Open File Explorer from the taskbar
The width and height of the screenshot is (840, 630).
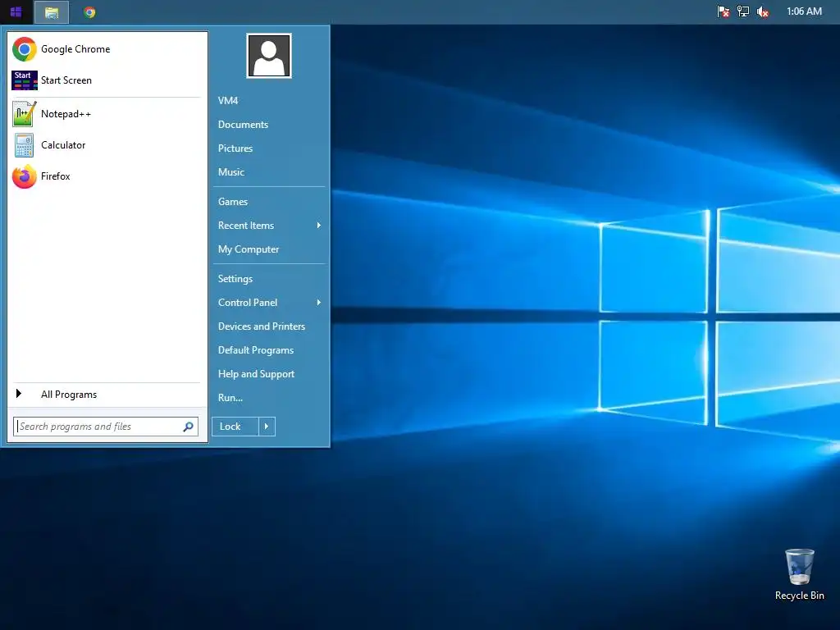[52, 12]
